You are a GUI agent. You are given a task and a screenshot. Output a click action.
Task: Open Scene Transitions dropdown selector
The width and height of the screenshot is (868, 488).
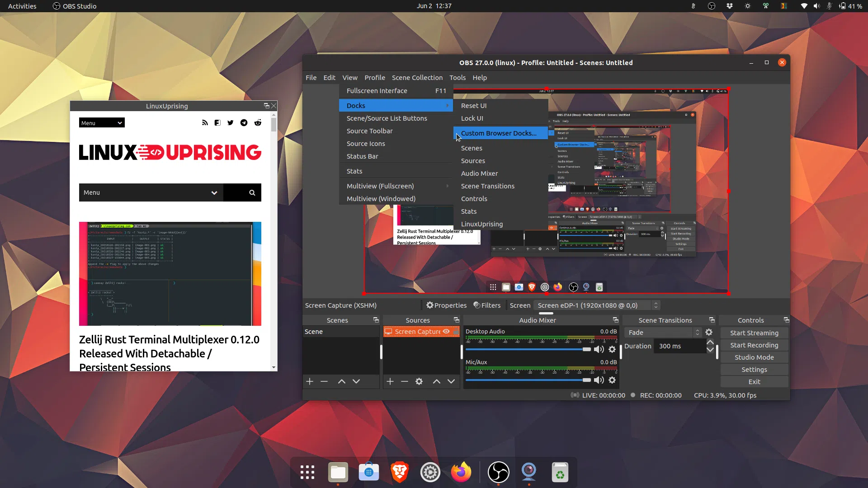pos(663,332)
